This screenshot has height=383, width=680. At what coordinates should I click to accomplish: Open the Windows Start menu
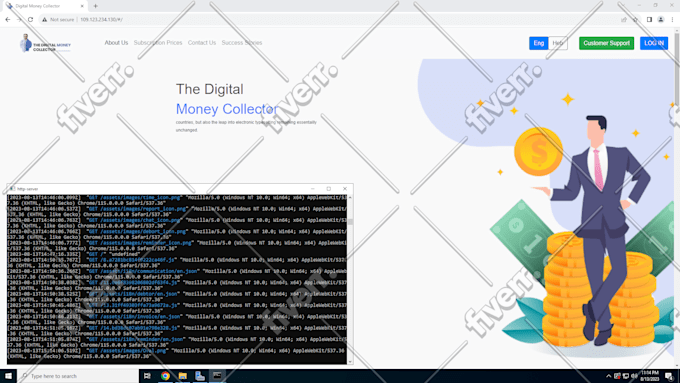pyautogui.click(x=8, y=376)
